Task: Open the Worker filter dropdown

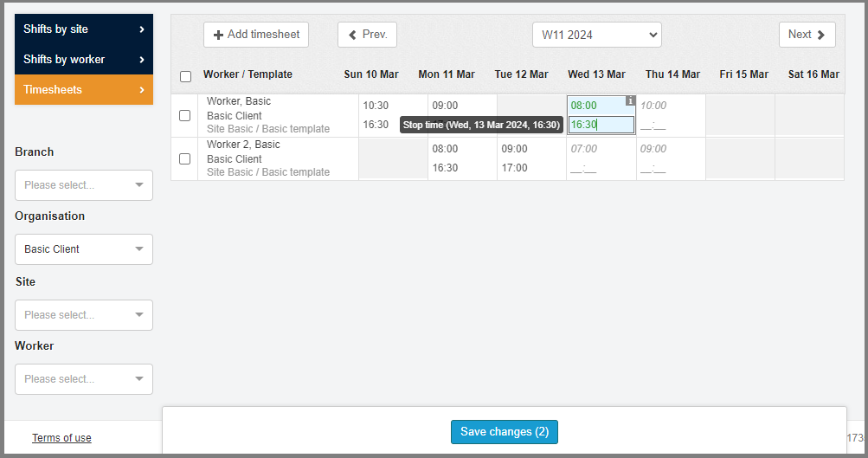Action: click(84, 379)
